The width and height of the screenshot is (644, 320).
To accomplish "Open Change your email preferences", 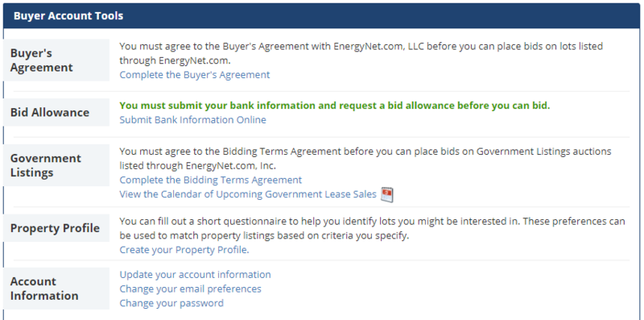I will coord(190,289).
